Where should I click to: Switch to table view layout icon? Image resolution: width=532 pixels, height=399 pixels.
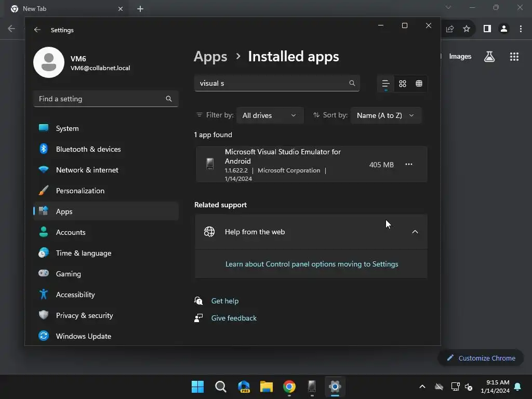[x=419, y=84]
